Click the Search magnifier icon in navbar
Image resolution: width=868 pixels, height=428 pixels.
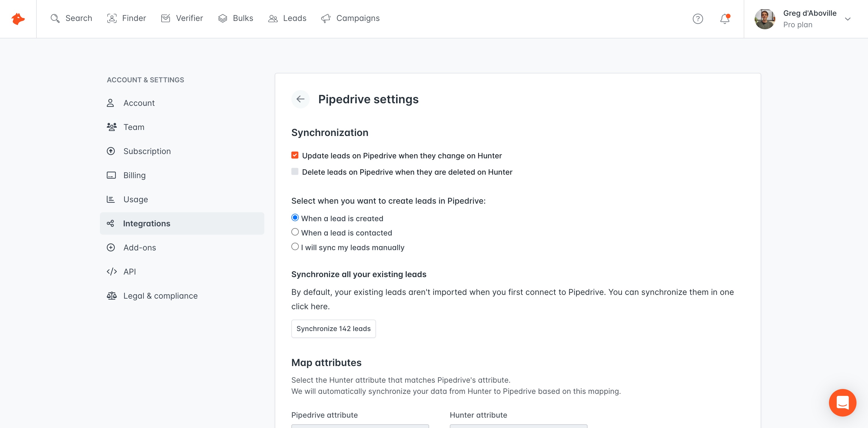click(55, 18)
